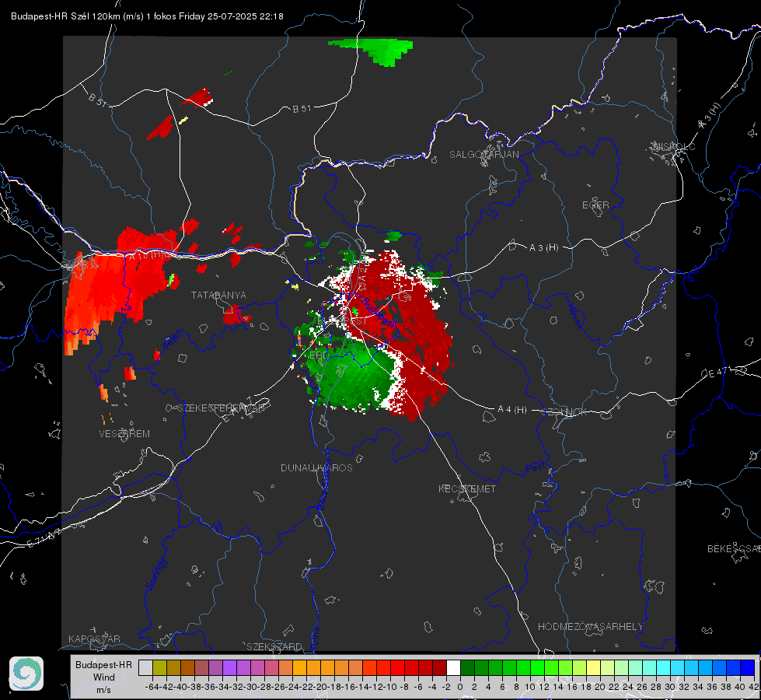Select the -2 legend value
Image resolution: width=761 pixels, height=700 pixels.
tap(446, 687)
